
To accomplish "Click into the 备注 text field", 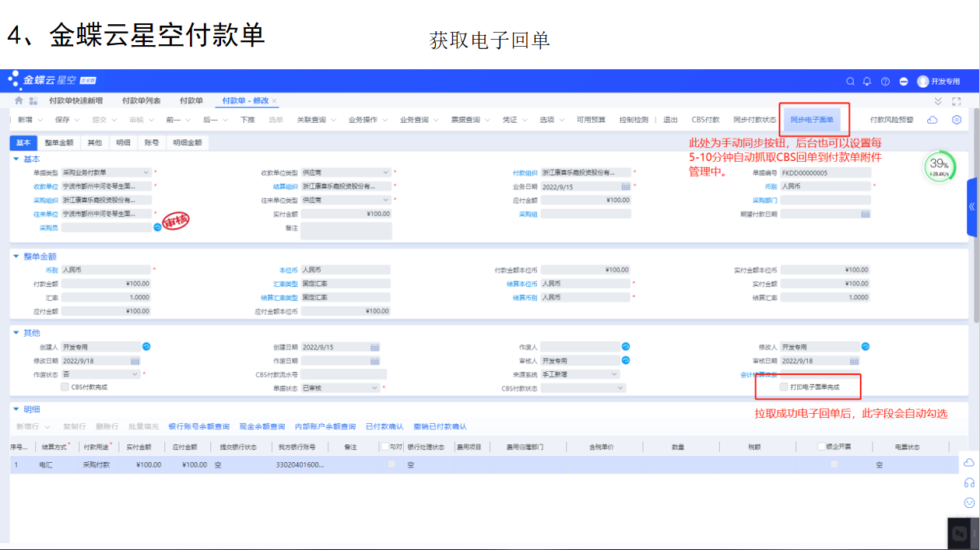I will click(x=346, y=231).
